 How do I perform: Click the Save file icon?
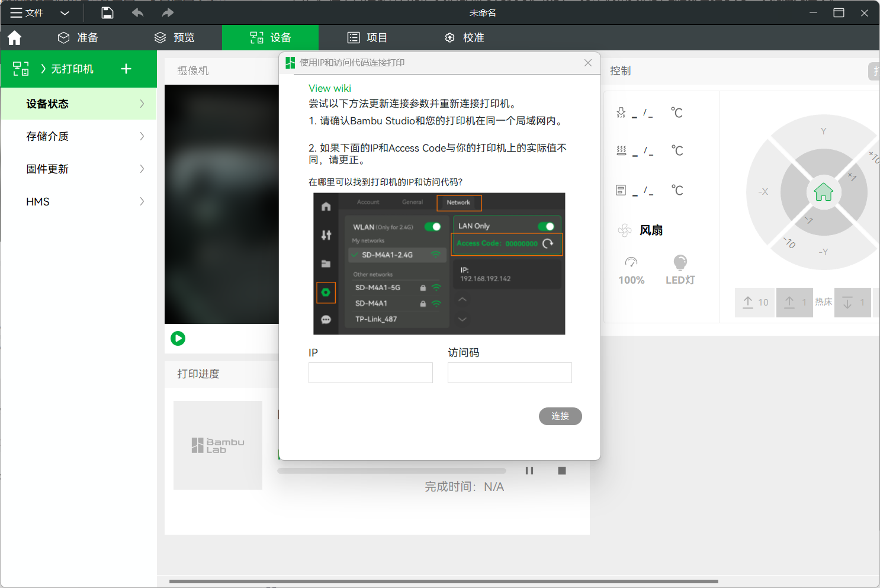pos(107,12)
